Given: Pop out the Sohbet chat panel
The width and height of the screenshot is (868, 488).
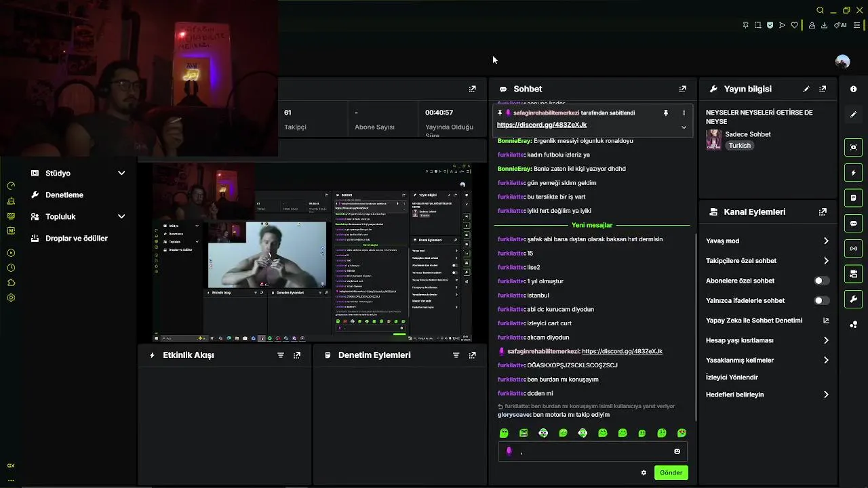Looking at the screenshot, I should (x=682, y=89).
